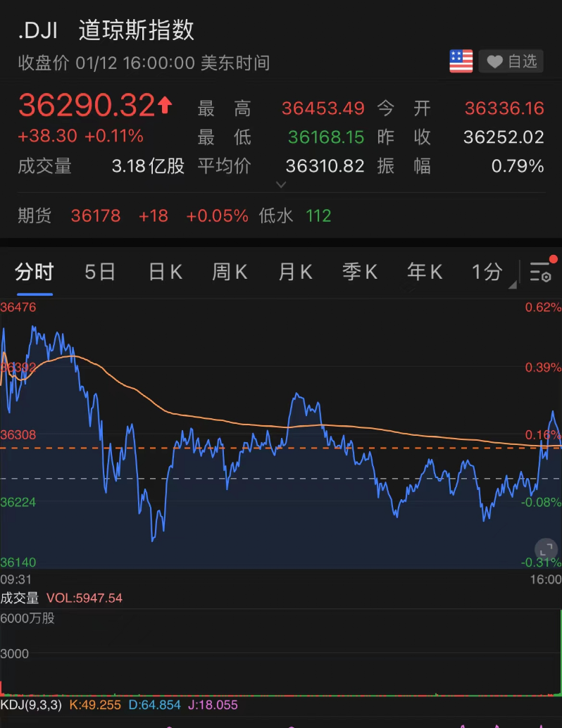Image resolution: width=562 pixels, height=728 pixels.
Task: Tap the 期货 label
Action: (35, 216)
